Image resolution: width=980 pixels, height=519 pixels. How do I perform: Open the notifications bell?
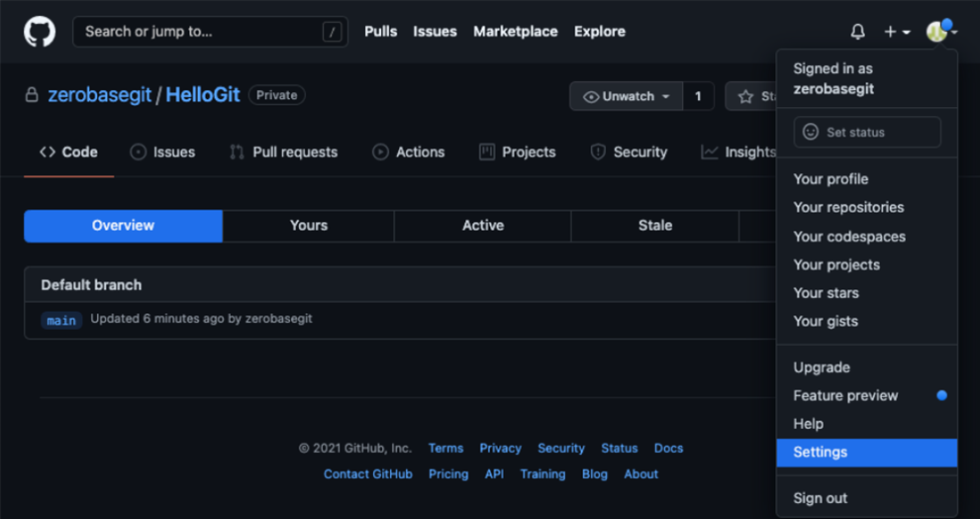[x=857, y=32]
